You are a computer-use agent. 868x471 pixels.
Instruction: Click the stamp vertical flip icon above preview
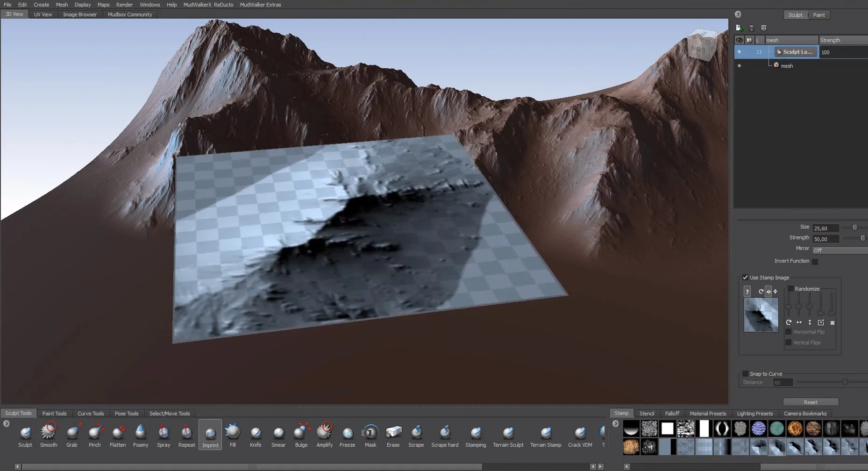click(776, 292)
